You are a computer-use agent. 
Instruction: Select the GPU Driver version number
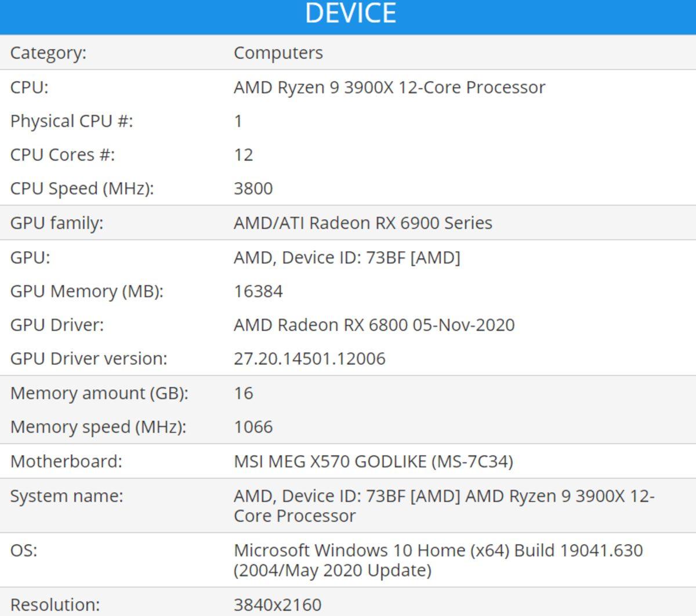click(x=310, y=358)
